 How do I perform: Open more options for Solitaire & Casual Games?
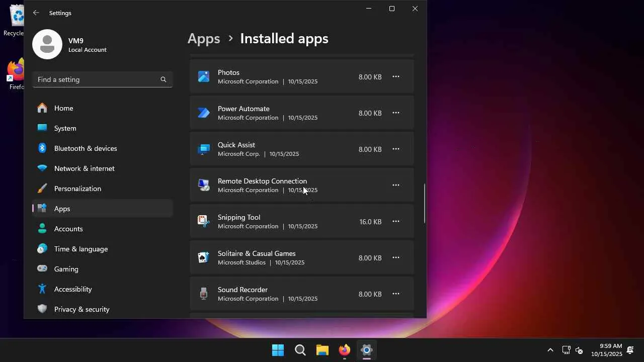(396, 258)
